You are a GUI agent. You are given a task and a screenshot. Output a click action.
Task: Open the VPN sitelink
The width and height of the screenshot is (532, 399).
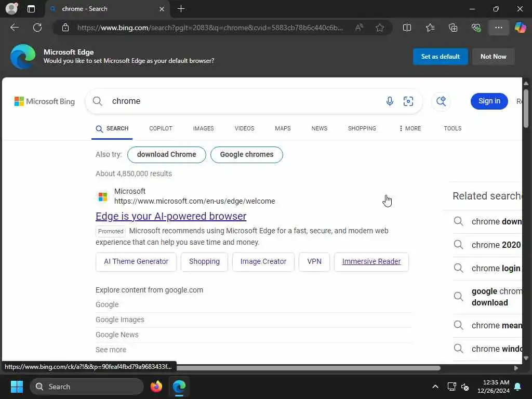coord(314,262)
